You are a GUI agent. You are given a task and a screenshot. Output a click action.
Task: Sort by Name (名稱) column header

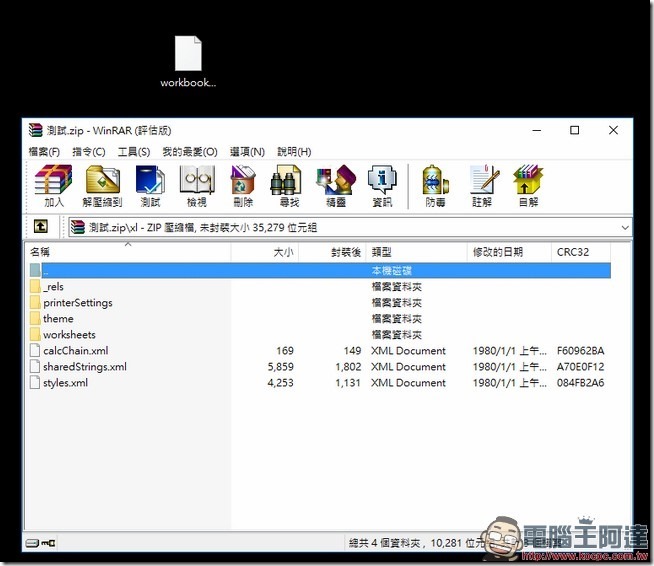pos(128,252)
